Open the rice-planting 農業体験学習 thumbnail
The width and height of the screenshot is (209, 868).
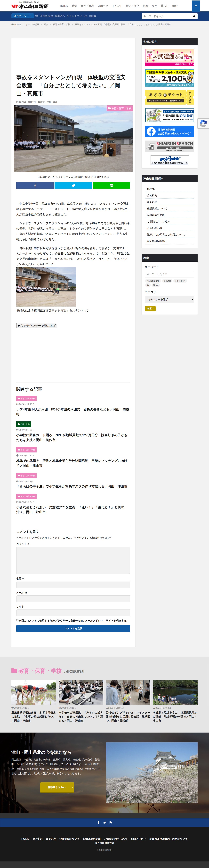(x=34, y=692)
